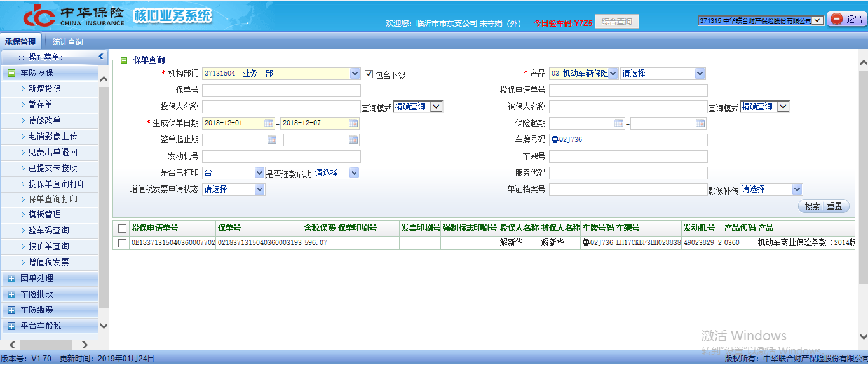Click 保单号 cell 0218371315040360003193
Viewport: 868px width, 365px height.
pos(259,243)
